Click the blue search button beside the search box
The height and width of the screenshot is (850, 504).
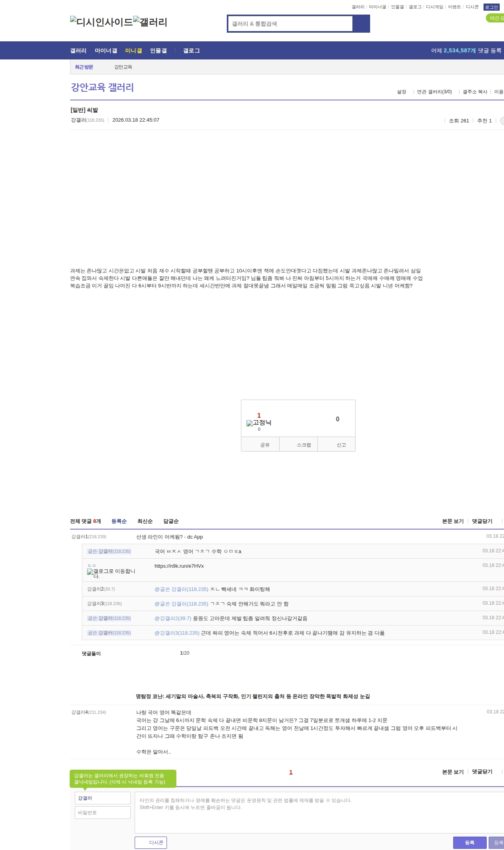pos(361,24)
